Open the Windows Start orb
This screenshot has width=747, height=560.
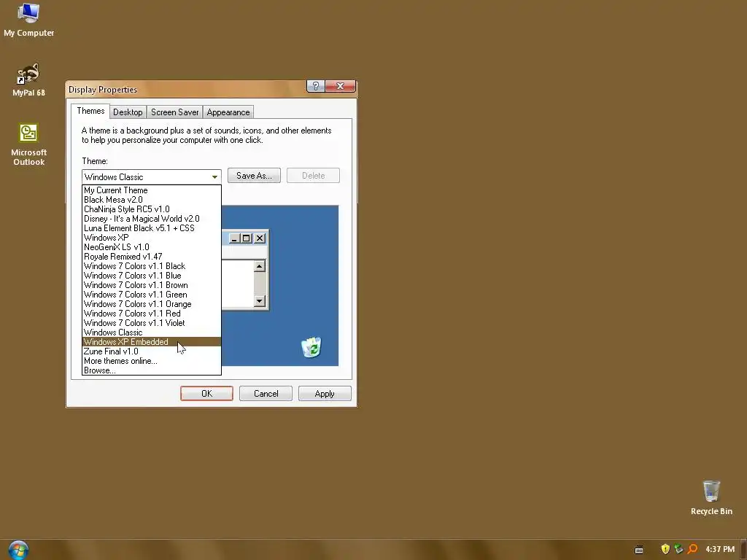click(18, 551)
